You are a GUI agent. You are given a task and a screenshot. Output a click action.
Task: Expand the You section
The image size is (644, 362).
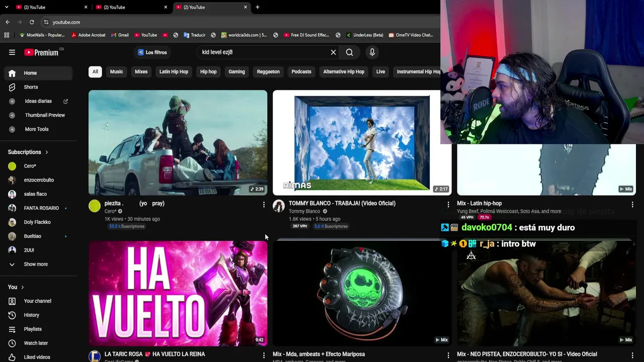[16, 287]
